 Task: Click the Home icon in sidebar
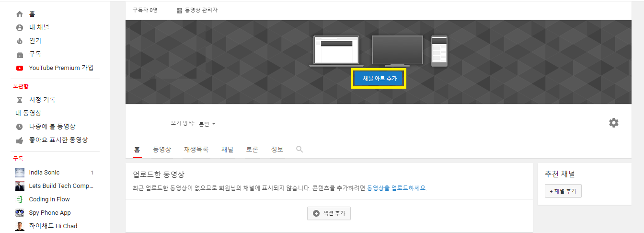19,14
